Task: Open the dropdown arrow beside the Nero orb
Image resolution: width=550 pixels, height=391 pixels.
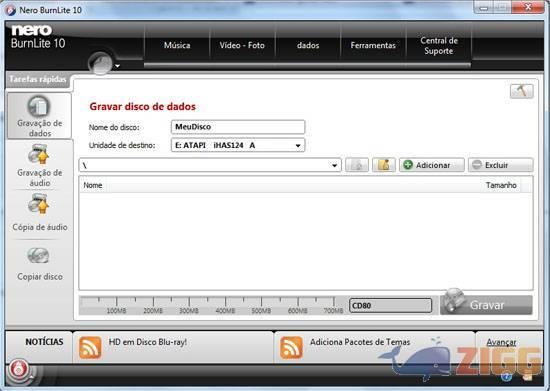Action: (118, 66)
